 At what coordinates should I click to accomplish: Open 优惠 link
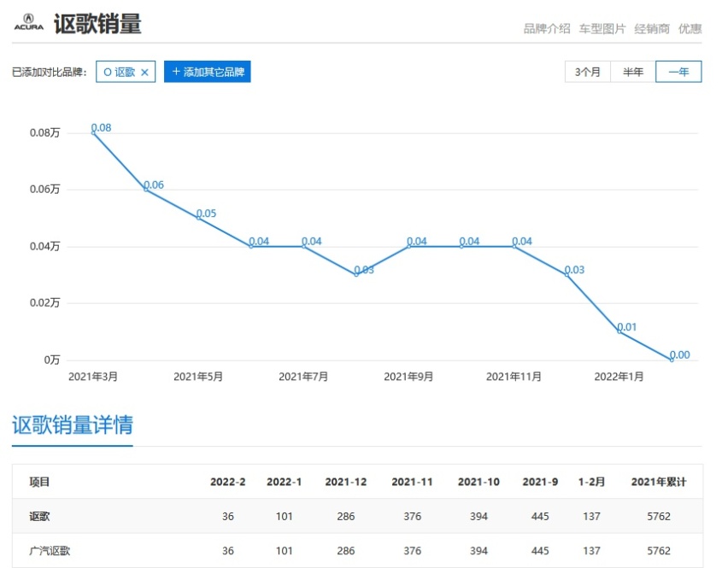tap(690, 29)
